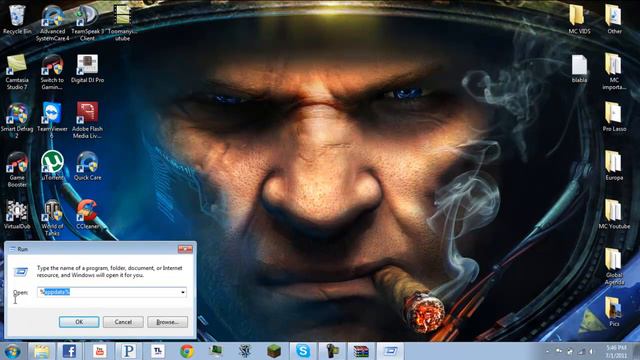Open uTorrent desktop shortcut
The height and width of the screenshot is (360, 640).
coord(52,166)
